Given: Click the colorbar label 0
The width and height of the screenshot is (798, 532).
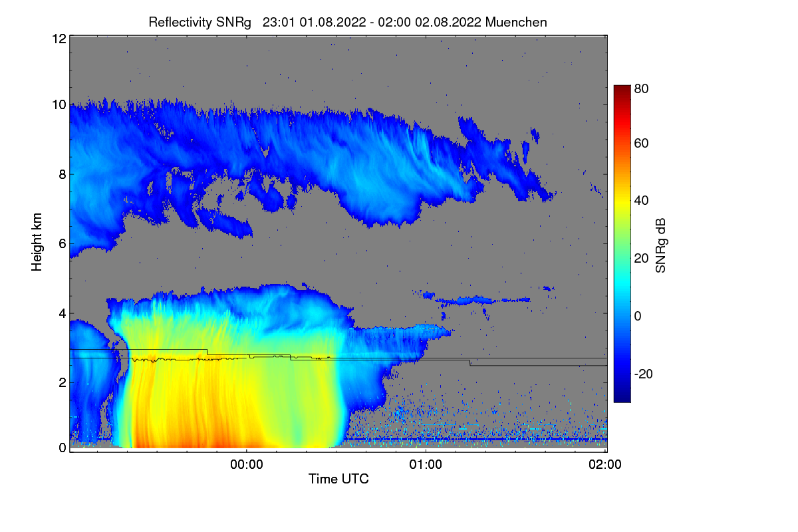Looking at the screenshot, I should click(x=638, y=316).
